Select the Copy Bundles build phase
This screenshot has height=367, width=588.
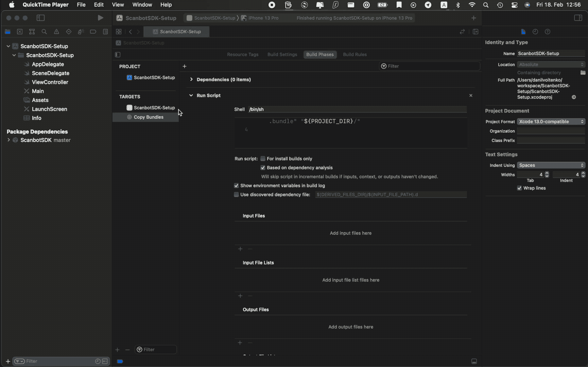tap(149, 117)
